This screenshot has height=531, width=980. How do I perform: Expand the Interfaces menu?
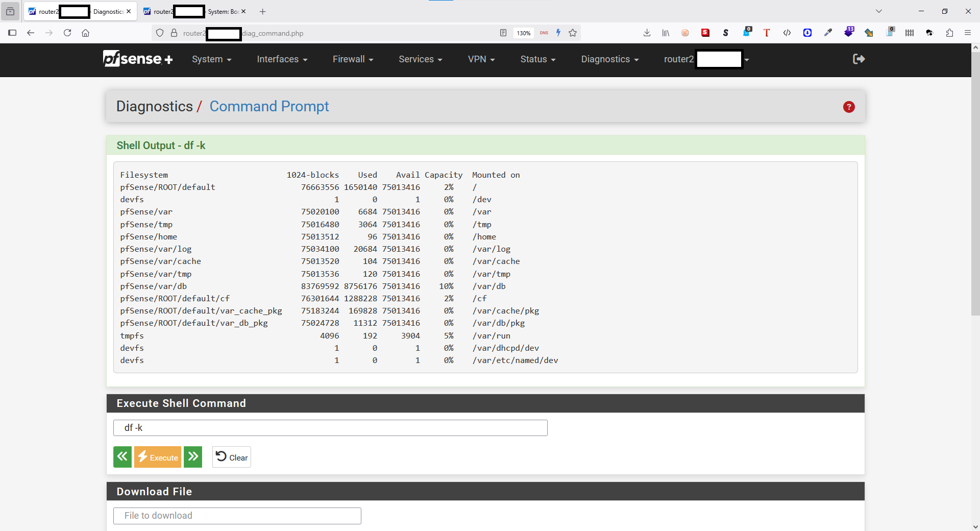282,59
